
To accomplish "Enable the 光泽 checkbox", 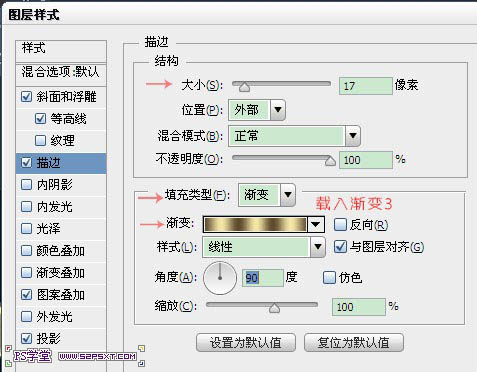I will (x=26, y=228).
